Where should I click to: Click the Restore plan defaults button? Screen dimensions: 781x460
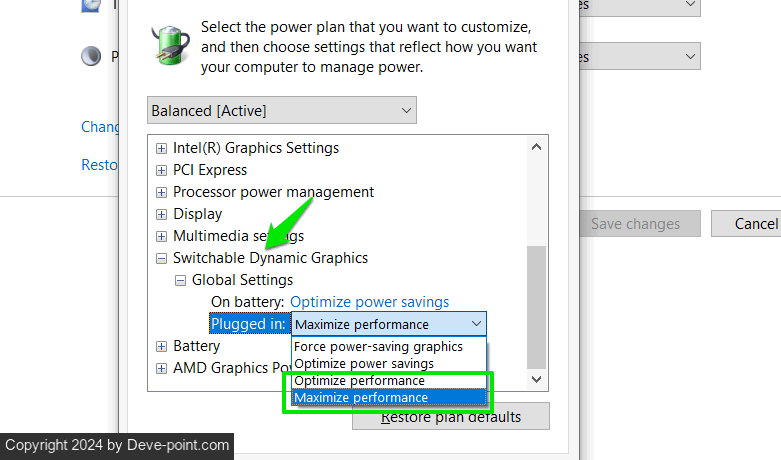pyautogui.click(x=451, y=417)
